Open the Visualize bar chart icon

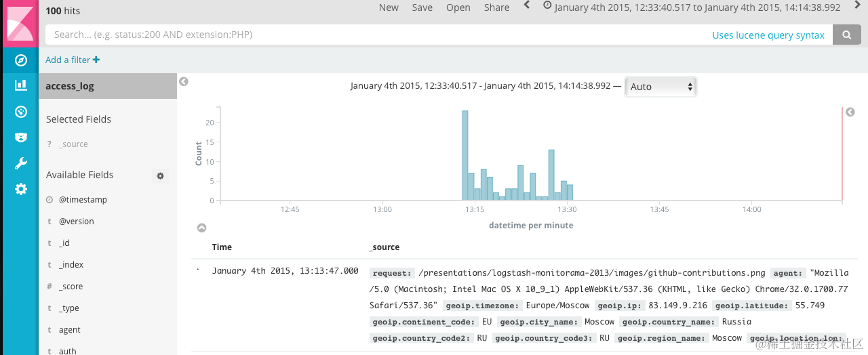(x=20, y=85)
